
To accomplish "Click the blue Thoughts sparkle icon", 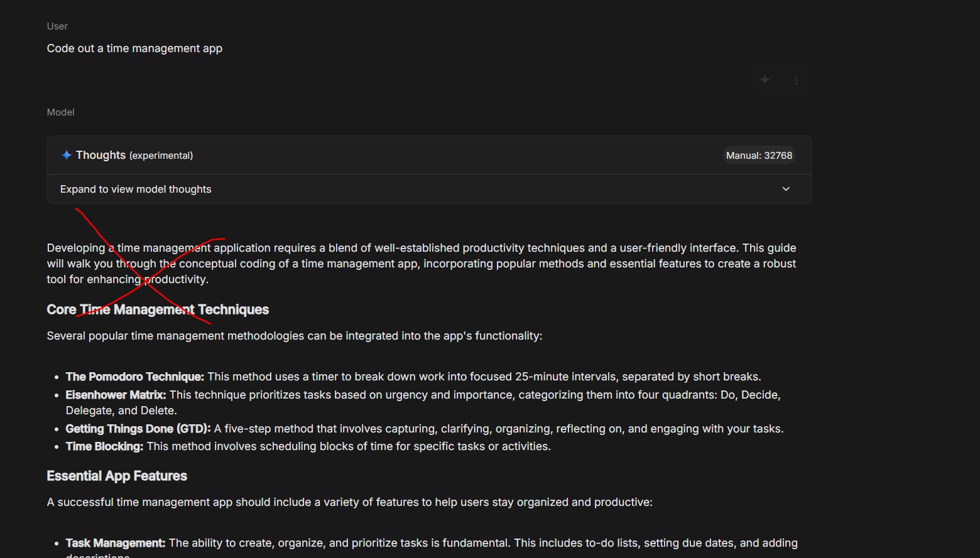I will (66, 155).
